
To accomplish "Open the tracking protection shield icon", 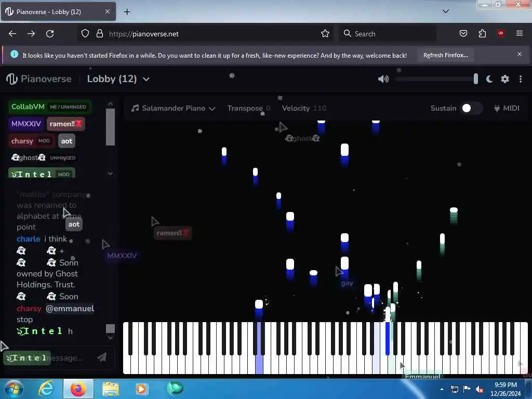I will [x=85, y=34].
